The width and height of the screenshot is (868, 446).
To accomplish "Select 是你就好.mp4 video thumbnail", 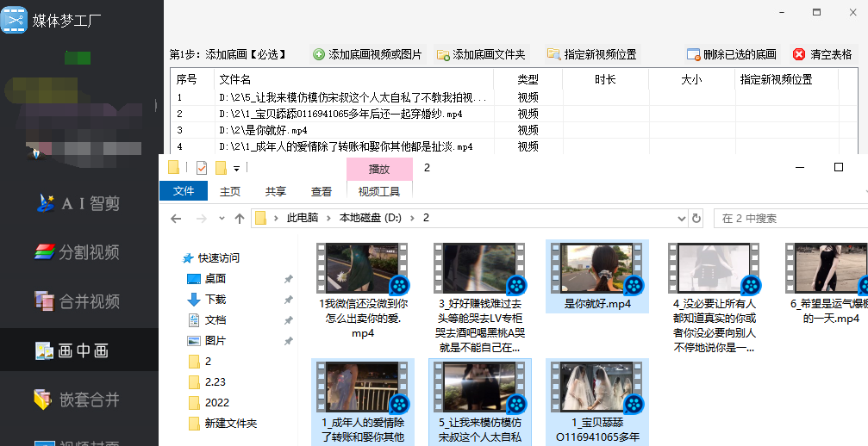I will coord(597,269).
